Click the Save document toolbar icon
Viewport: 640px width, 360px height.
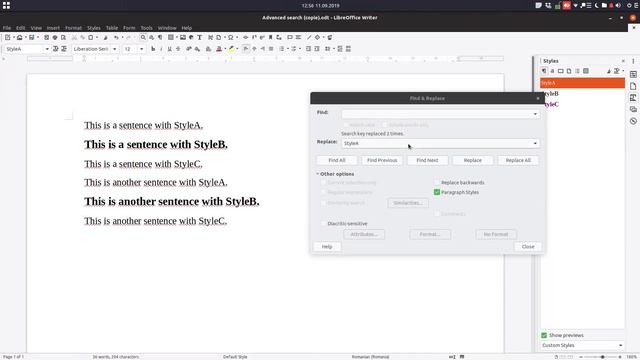click(31, 38)
